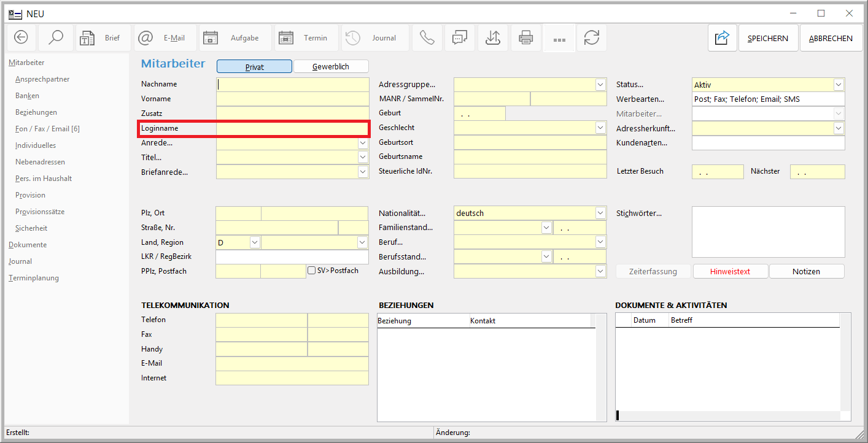Click the refresh arrows icon
This screenshot has width=868, height=443.
click(592, 38)
